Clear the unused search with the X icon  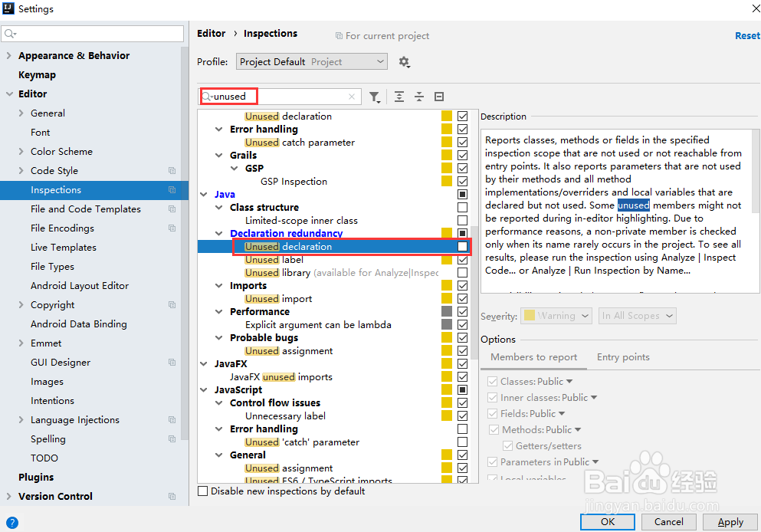(352, 96)
